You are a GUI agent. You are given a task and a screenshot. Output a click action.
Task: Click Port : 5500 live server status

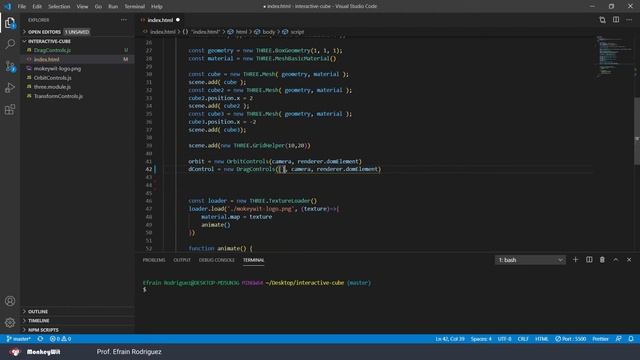(571, 339)
